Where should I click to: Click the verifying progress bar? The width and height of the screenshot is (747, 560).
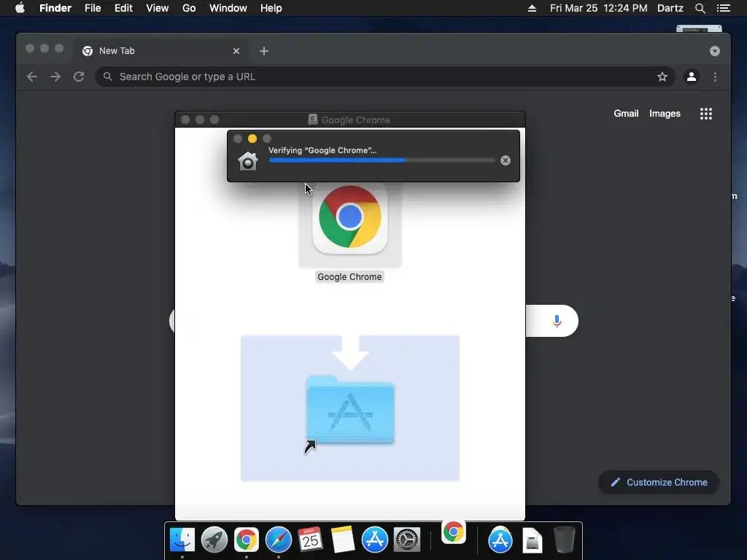click(382, 160)
